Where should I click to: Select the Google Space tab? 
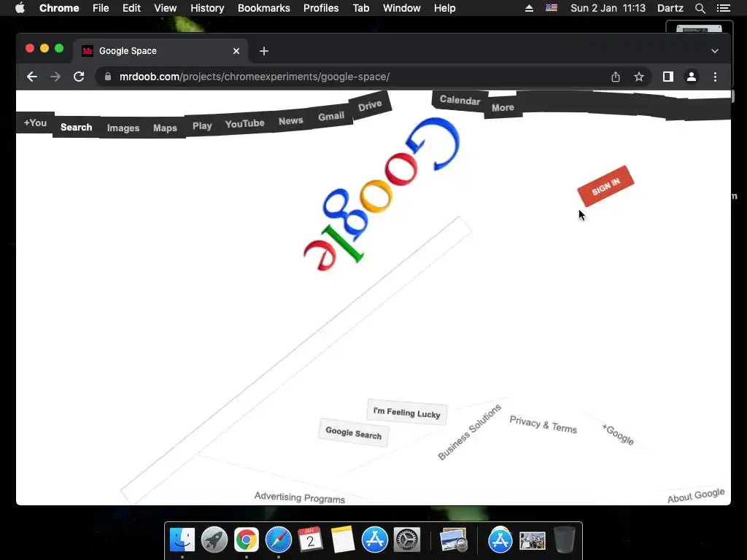point(160,51)
